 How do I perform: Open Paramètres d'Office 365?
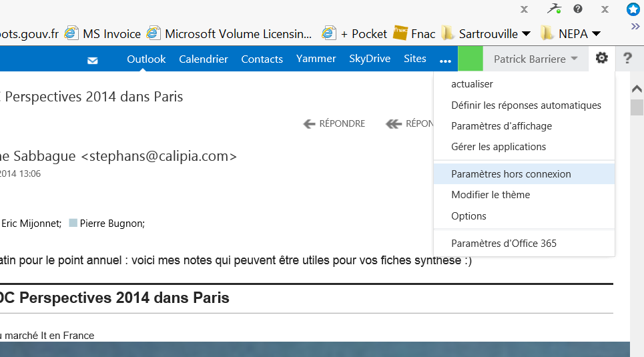coord(504,244)
